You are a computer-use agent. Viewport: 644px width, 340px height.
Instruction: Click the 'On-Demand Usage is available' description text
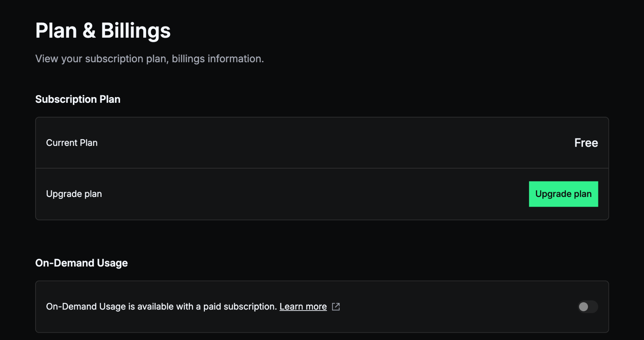pyautogui.click(x=162, y=307)
